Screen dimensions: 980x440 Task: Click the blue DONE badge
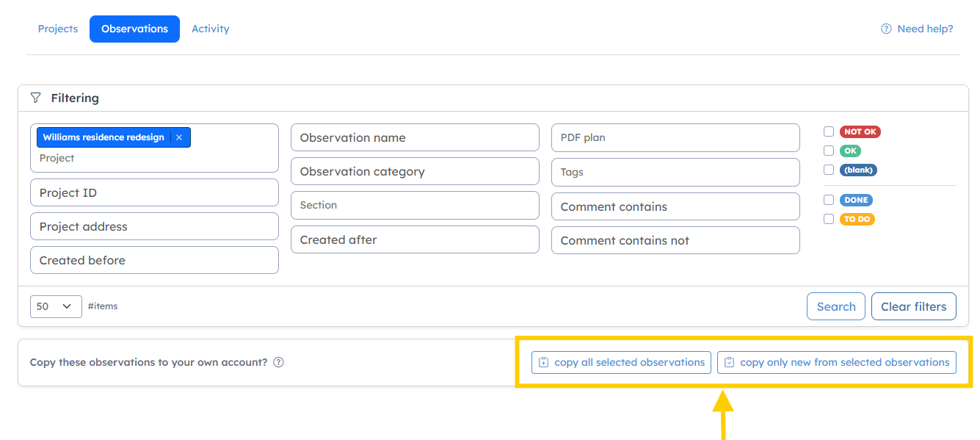pyautogui.click(x=856, y=200)
